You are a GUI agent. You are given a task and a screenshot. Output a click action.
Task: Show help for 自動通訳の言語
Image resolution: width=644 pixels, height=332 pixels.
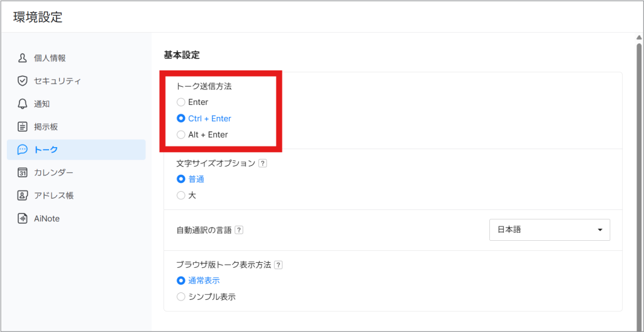tap(239, 230)
